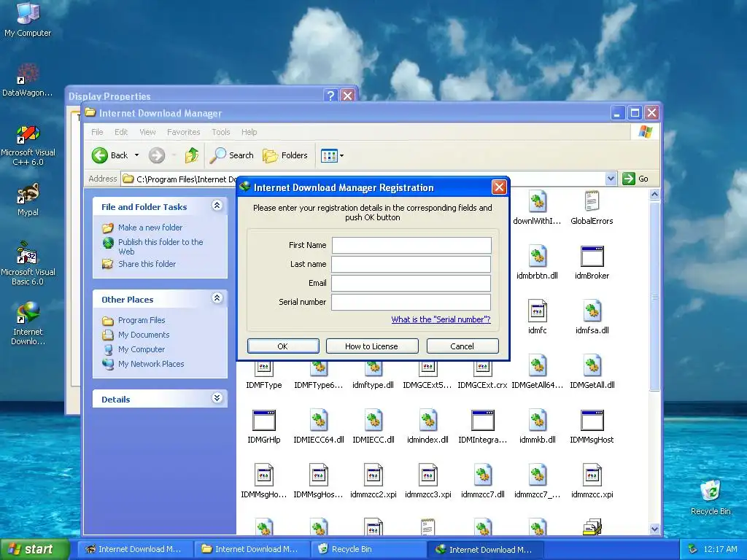Select the IDMGetAll.dll file
This screenshot has width=747, height=560.
tap(592, 372)
